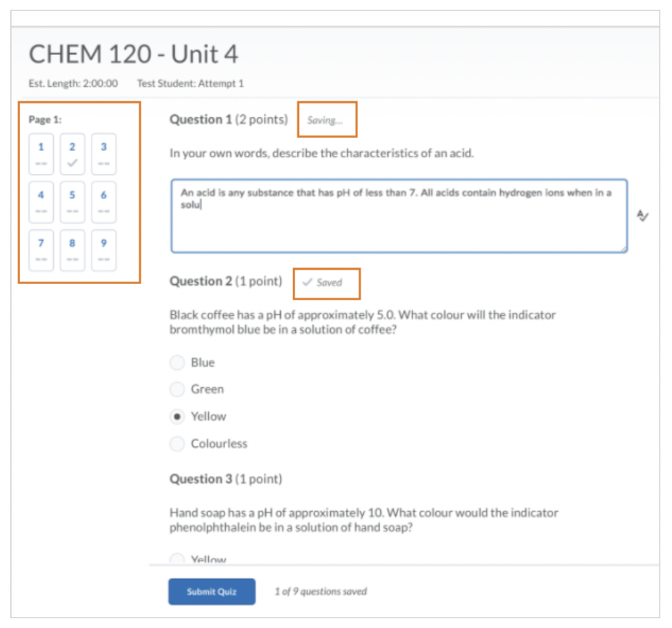Click the spell check icon beside answer box

click(642, 216)
